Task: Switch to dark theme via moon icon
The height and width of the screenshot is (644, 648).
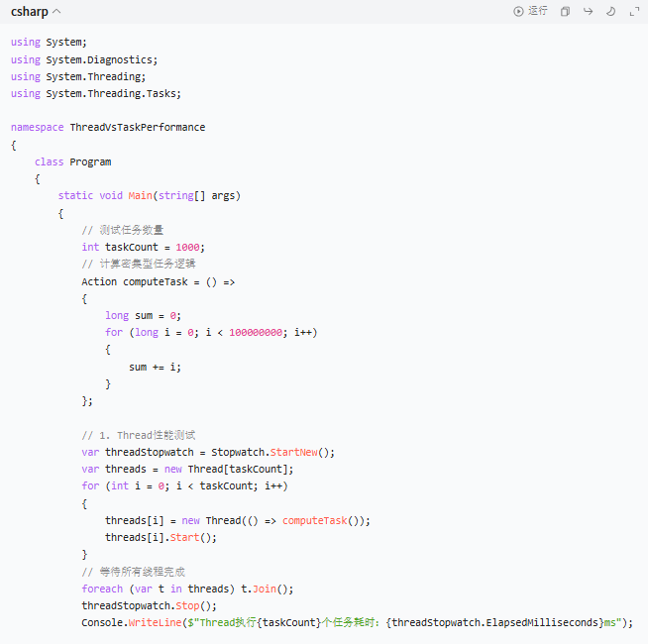Action: pyautogui.click(x=610, y=11)
